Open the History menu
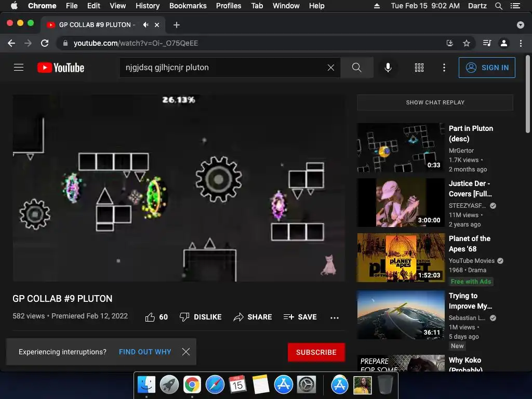 coord(148,6)
